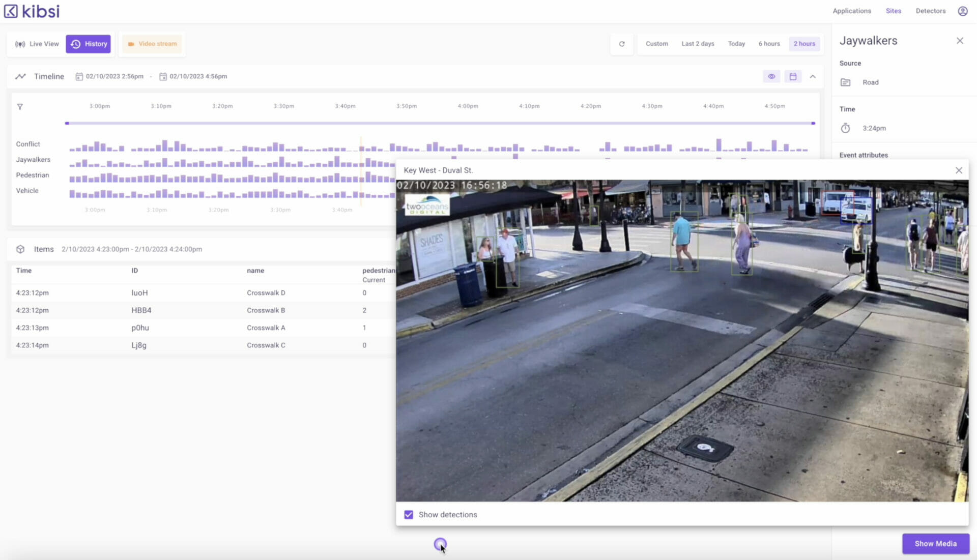Click the Items cube icon
The image size is (977, 560).
[20, 249]
